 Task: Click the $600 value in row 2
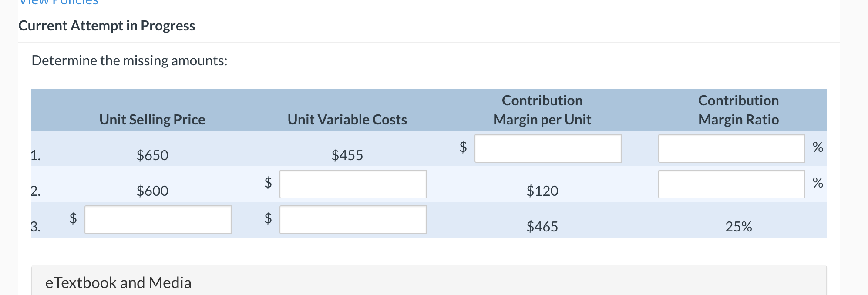coord(153,191)
